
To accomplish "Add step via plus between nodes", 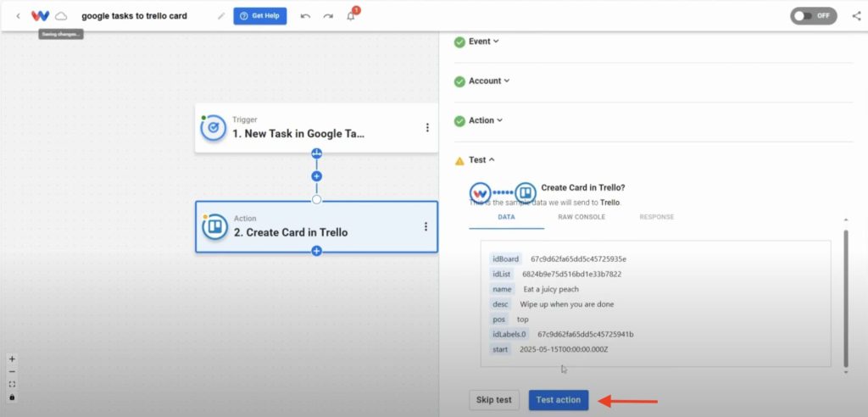I will [x=317, y=176].
